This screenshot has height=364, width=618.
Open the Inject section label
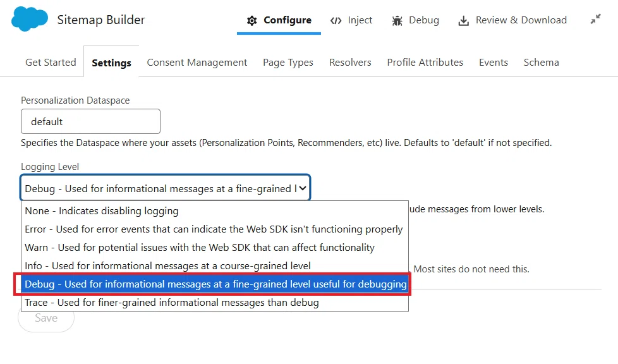click(x=360, y=20)
